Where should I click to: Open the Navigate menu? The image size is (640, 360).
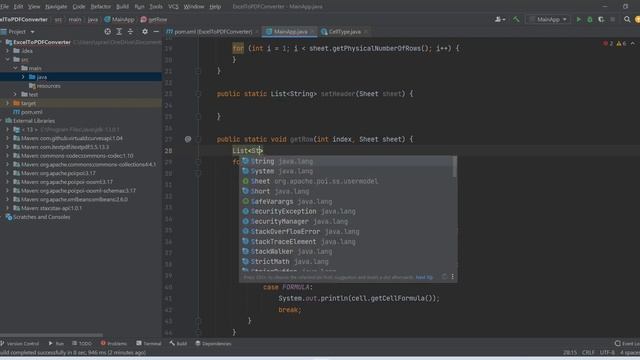56,7
